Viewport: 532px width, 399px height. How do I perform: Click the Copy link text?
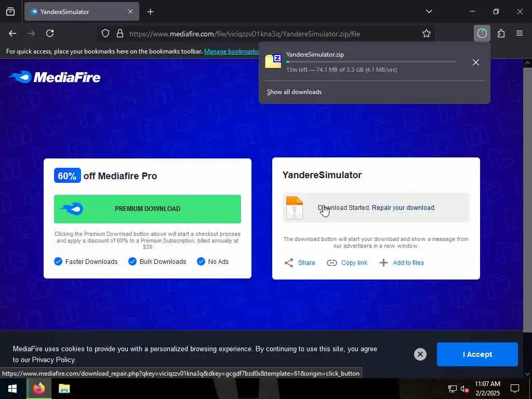pos(354,262)
